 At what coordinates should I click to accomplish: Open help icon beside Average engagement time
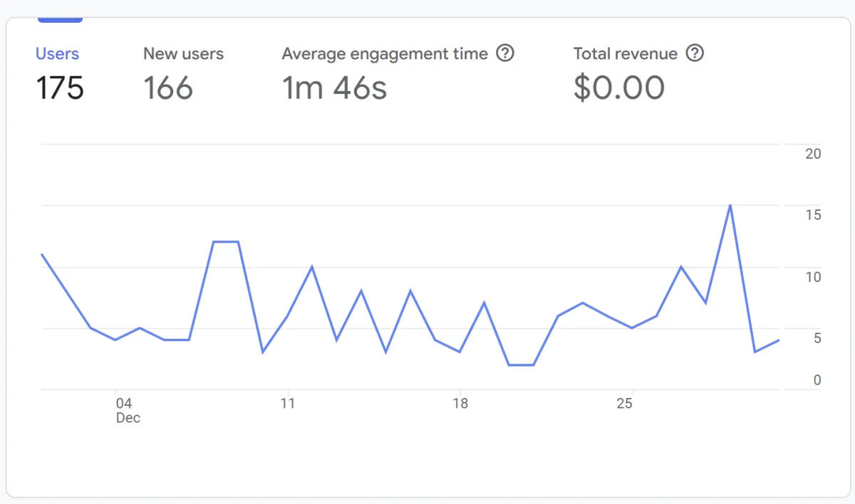[505, 53]
